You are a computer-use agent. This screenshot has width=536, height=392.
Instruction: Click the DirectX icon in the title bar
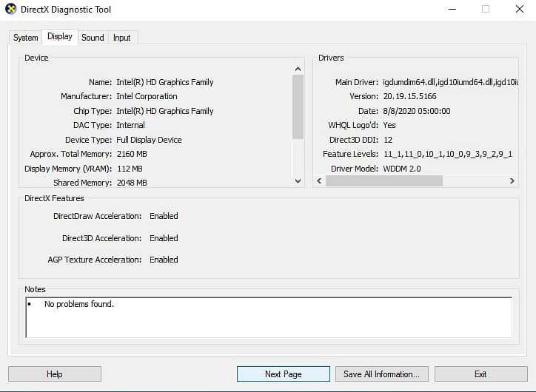click(10, 10)
